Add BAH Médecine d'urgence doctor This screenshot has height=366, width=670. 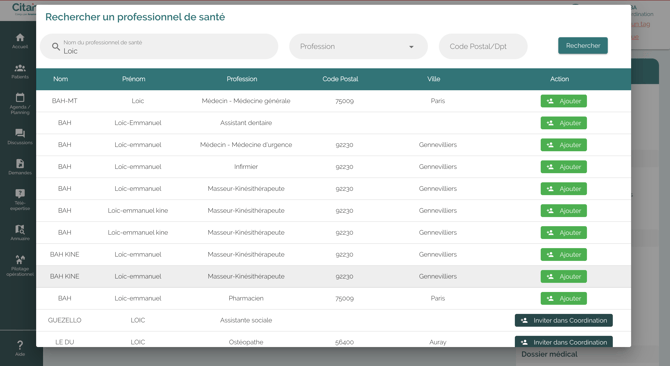pyautogui.click(x=564, y=145)
